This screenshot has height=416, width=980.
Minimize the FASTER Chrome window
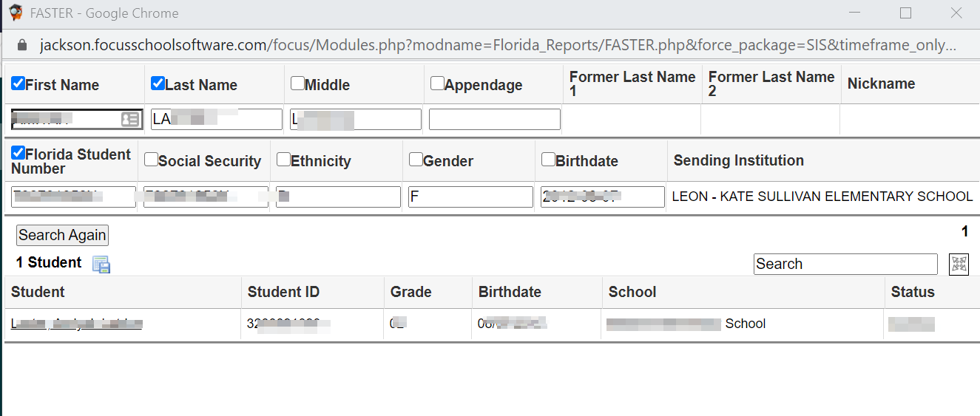tap(856, 13)
